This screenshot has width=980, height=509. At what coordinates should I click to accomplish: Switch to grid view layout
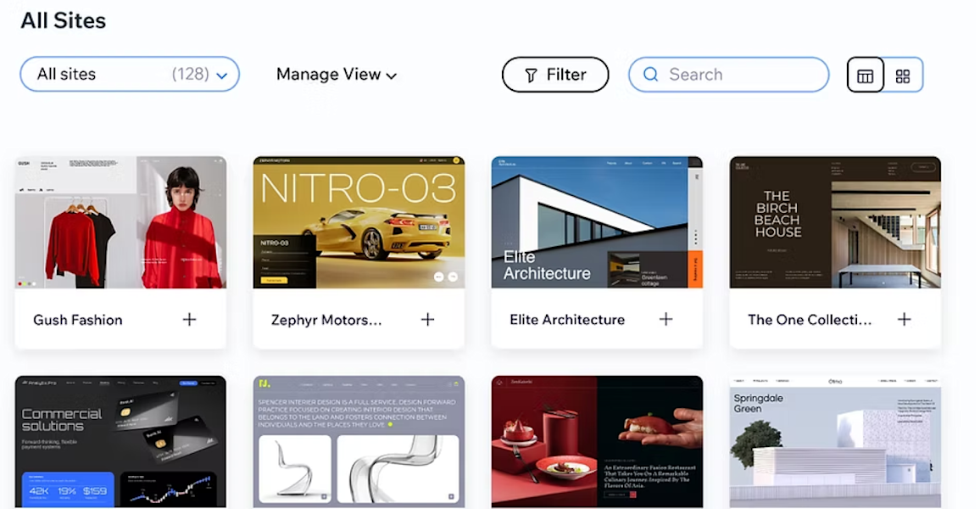[903, 76]
